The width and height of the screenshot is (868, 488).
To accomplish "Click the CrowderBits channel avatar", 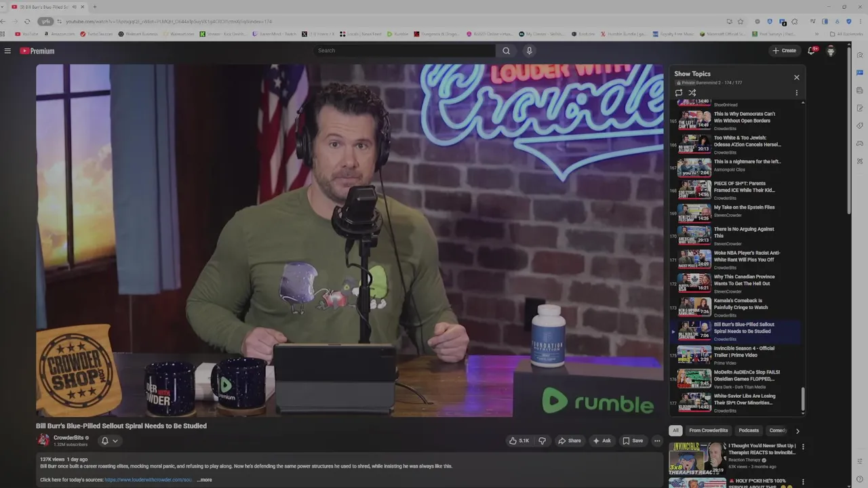I will click(43, 440).
